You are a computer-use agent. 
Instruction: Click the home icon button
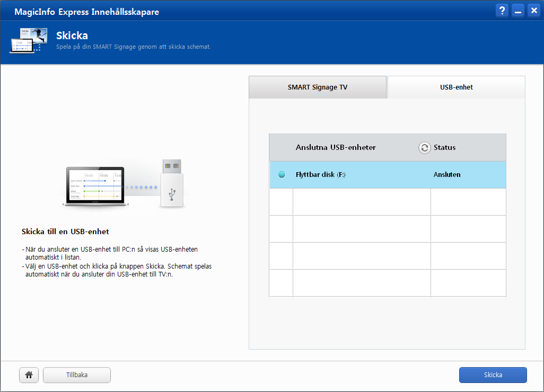pos(29,375)
